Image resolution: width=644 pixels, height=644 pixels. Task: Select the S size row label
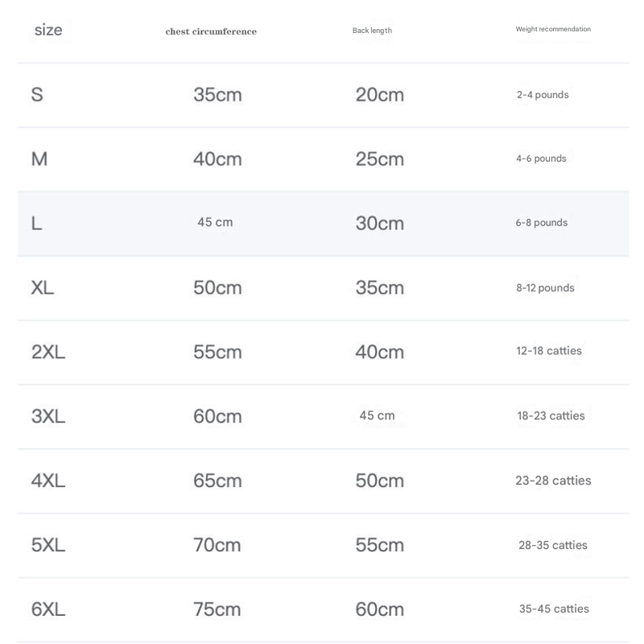point(37,95)
